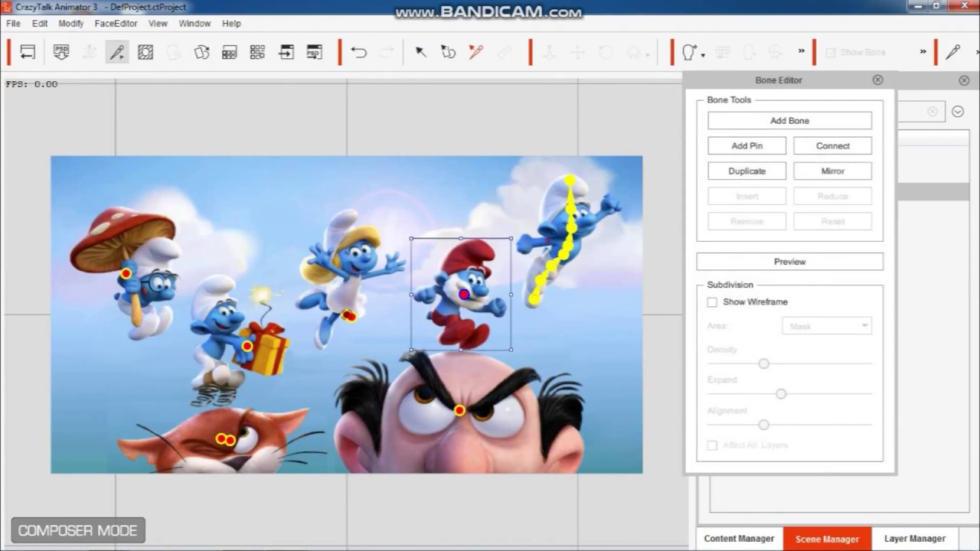
Task: Select the black arrow pointer tool
Action: [x=420, y=52]
